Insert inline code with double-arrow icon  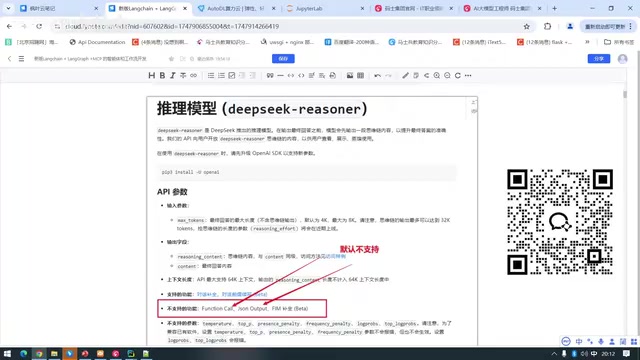pos(291,76)
